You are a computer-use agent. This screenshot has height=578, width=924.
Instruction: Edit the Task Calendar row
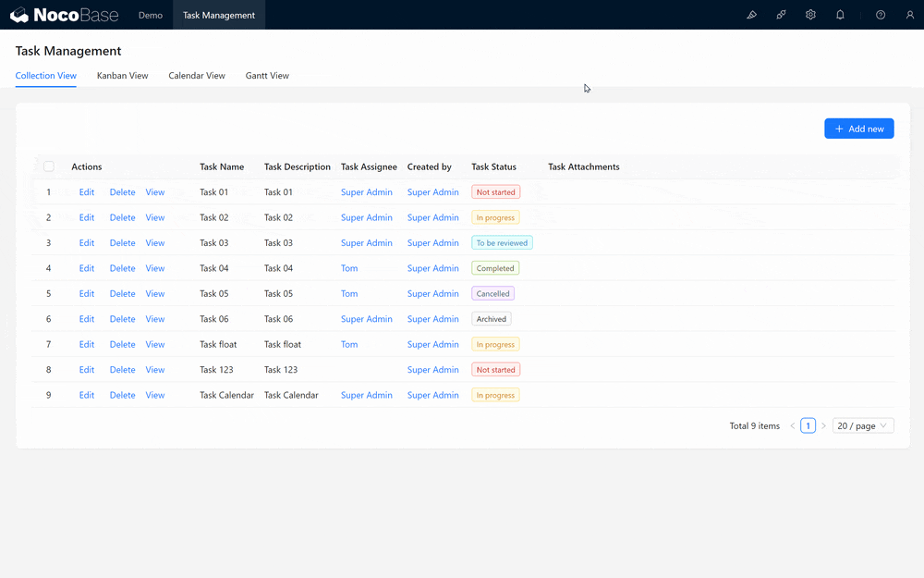(87, 395)
